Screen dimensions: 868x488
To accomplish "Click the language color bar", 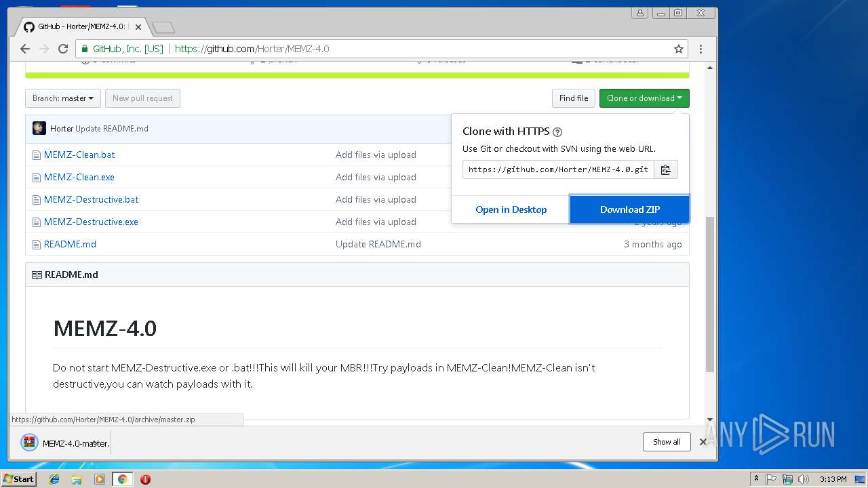I will click(x=357, y=75).
